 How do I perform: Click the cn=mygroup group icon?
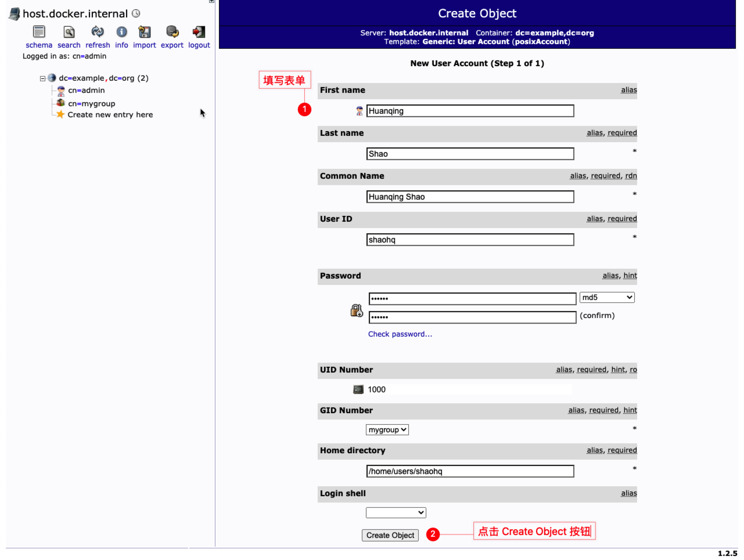61,103
